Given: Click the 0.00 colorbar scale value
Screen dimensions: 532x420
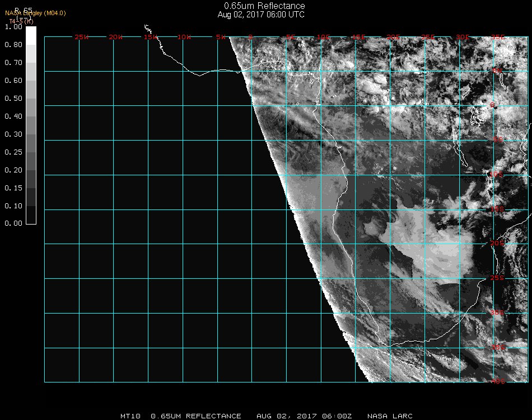Looking at the screenshot, I should (13, 223).
